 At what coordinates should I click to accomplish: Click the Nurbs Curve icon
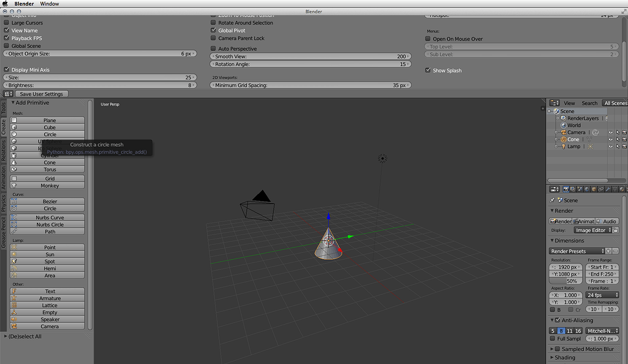click(x=14, y=217)
